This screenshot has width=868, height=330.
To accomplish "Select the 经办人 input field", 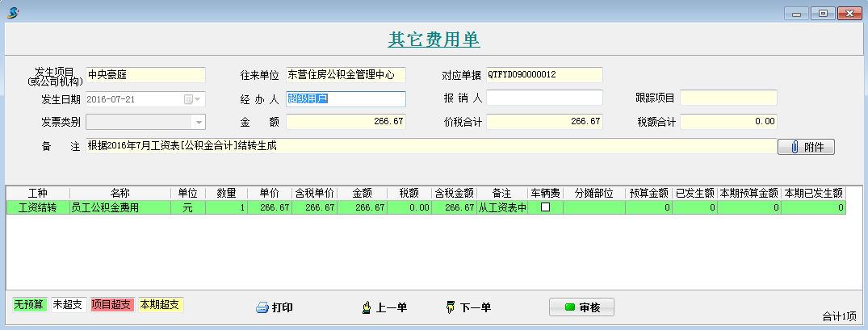I will [345, 98].
